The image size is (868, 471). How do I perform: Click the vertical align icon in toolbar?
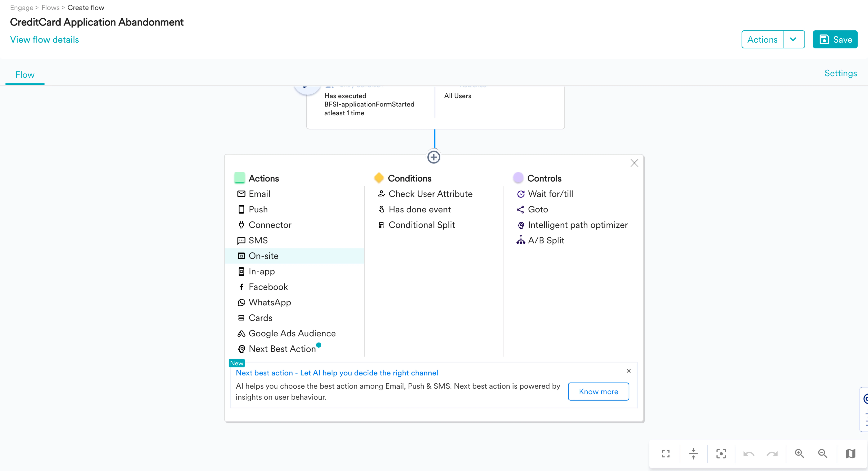pyautogui.click(x=693, y=453)
